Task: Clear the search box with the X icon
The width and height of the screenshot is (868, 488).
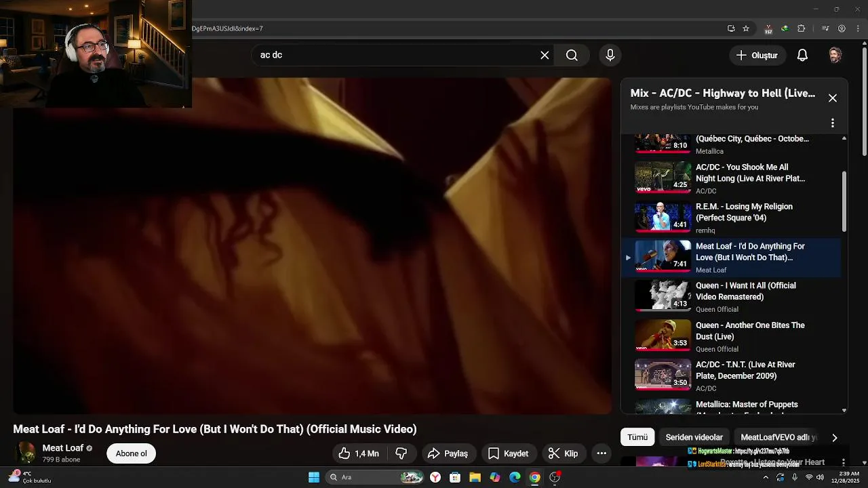Action: click(545, 56)
